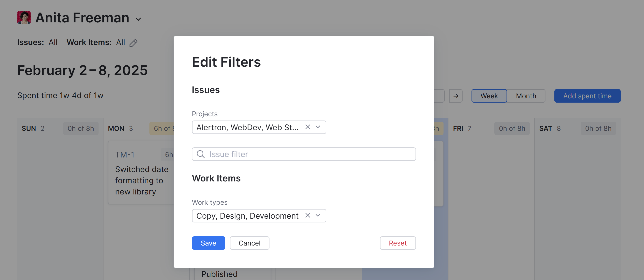The height and width of the screenshot is (280, 644).
Task: Click the All link next to Issues
Action: click(53, 42)
